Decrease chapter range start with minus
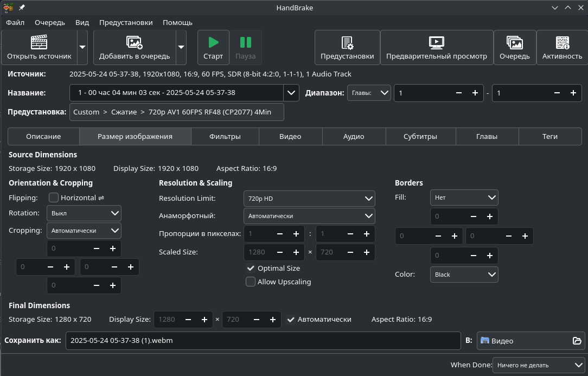The height and width of the screenshot is (376, 588). tap(458, 93)
